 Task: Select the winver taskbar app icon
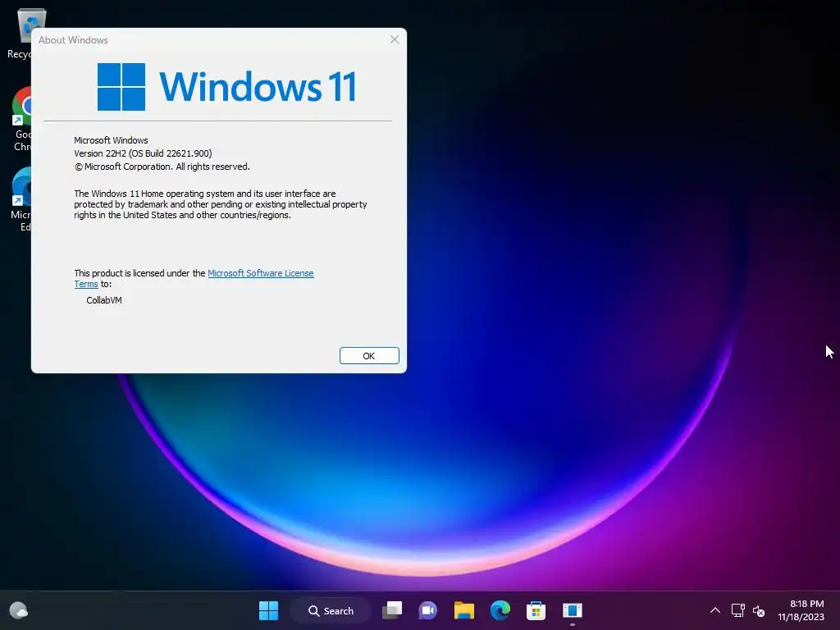click(572, 610)
